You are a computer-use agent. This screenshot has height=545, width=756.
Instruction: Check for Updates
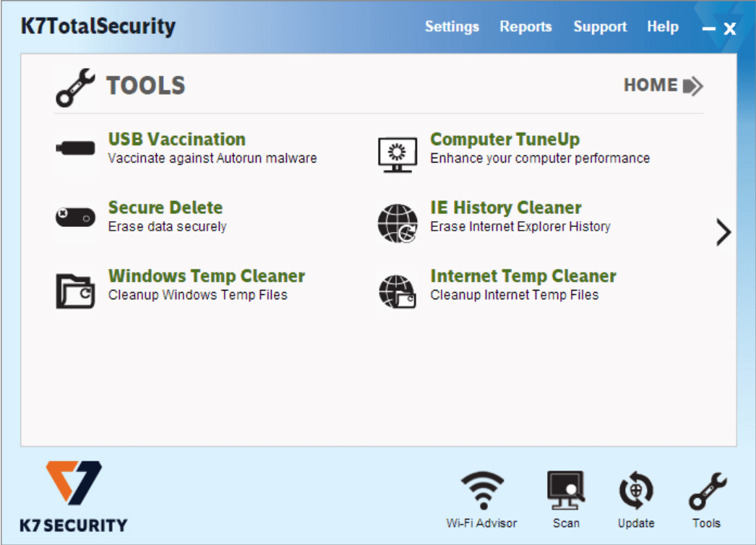(x=635, y=495)
